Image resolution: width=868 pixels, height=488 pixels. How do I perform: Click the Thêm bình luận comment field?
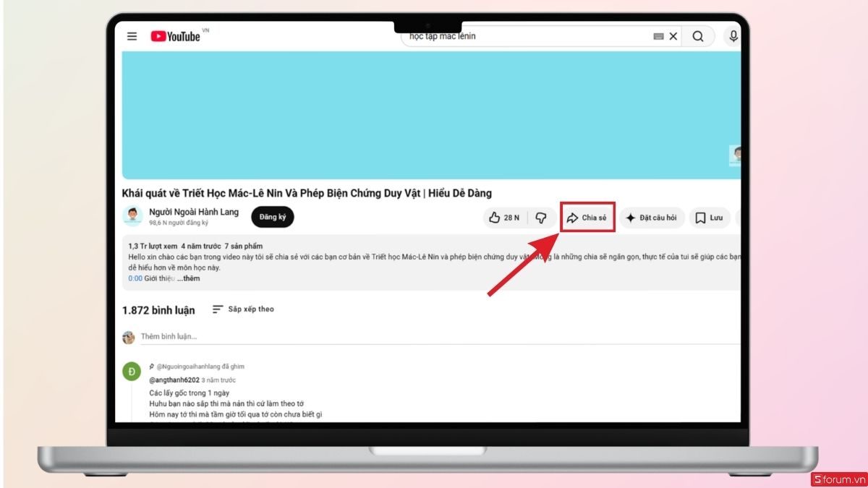coord(440,337)
